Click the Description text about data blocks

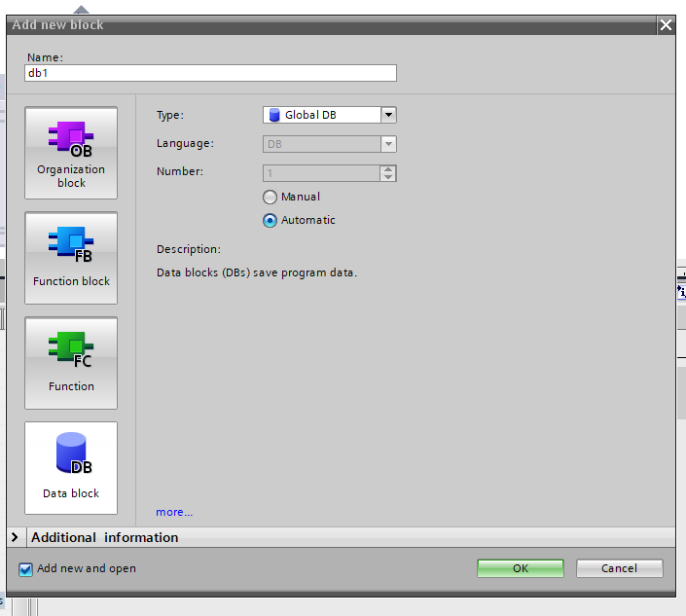[257, 272]
